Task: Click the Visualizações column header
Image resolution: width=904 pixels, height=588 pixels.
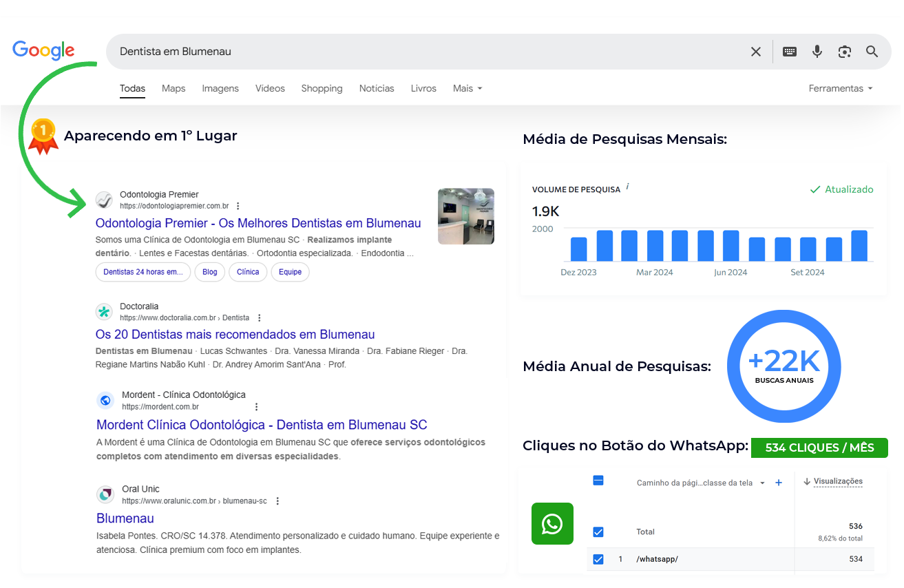Action: click(838, 481)
